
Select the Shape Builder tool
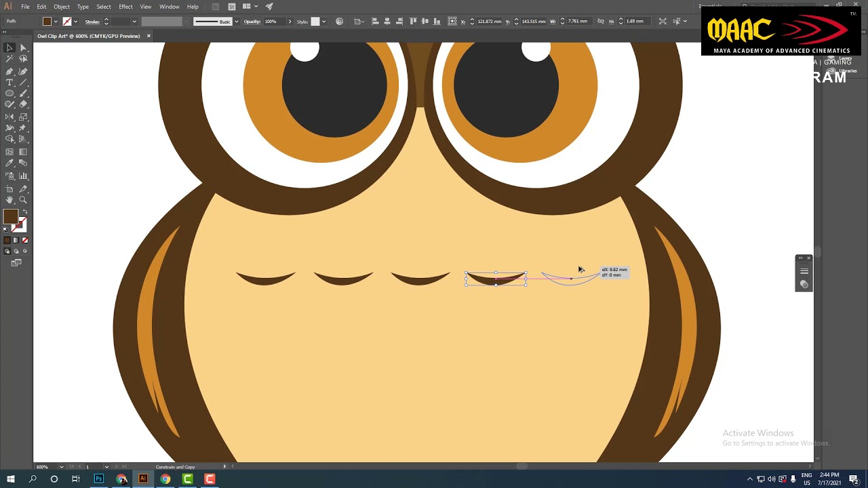9,139
